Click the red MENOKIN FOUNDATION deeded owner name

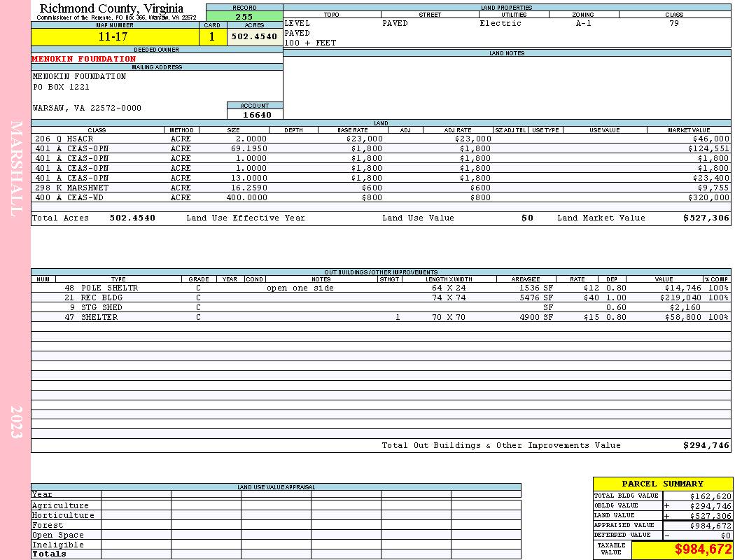coord(84,59)
